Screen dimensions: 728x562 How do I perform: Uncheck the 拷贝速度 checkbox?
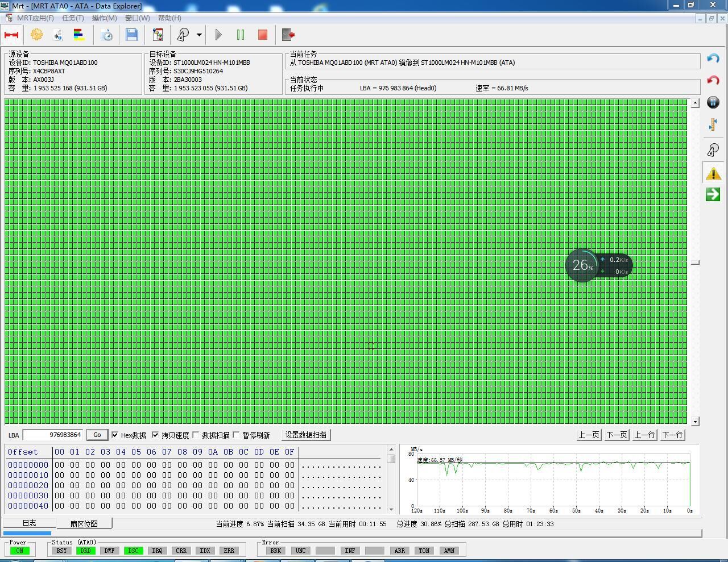[x=155, y=435]
